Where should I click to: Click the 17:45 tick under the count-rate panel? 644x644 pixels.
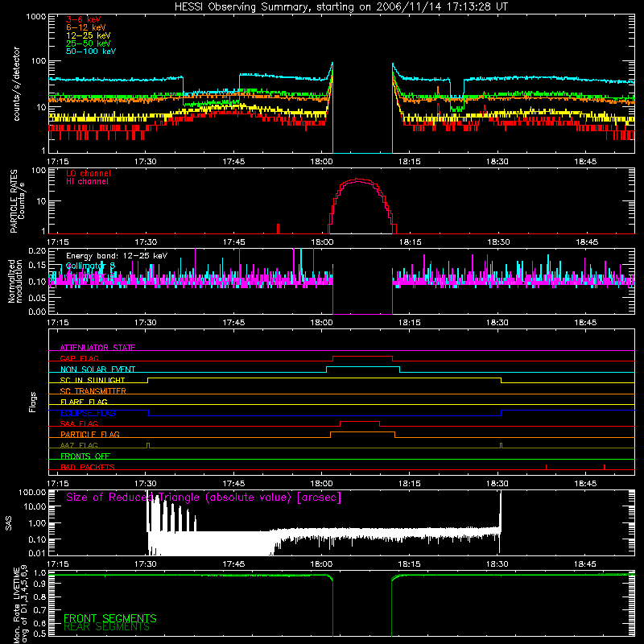point(233,162)
